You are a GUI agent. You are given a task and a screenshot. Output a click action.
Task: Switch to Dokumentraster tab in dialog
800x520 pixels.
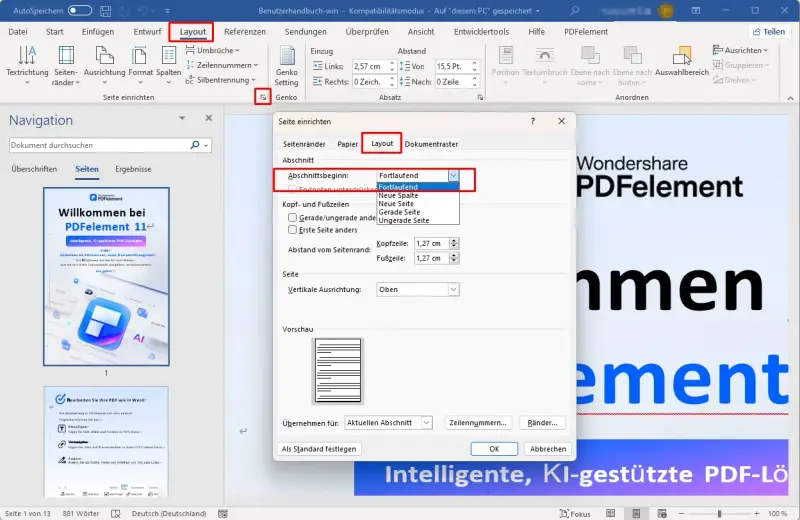[x=431, y=144]
